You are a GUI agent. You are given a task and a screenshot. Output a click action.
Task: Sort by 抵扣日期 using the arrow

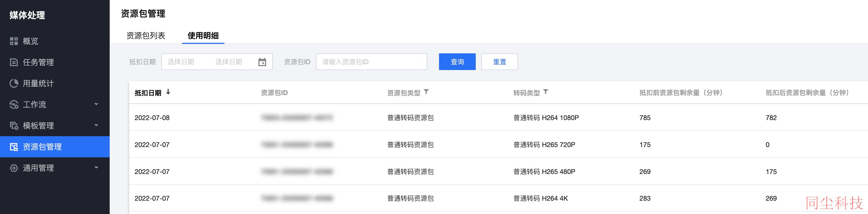coord(168,92)
